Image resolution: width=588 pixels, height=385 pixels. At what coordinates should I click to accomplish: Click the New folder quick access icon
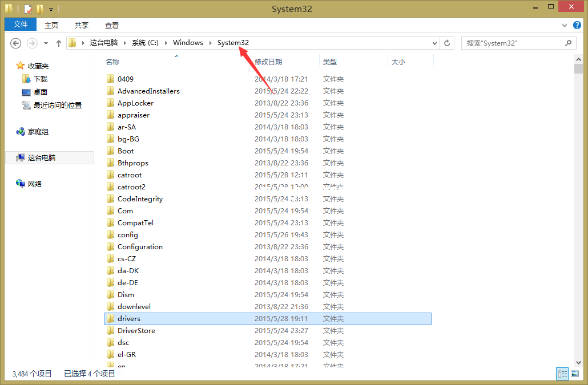pos(40,8)
